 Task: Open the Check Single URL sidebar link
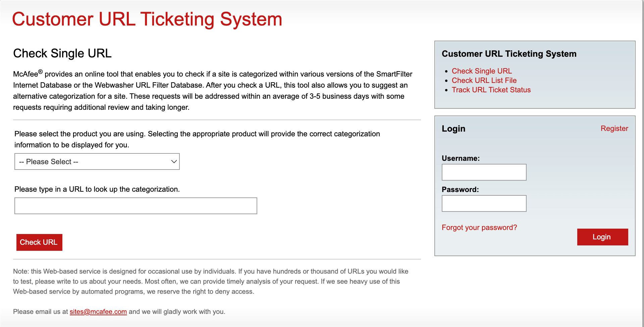click(482, 71)
